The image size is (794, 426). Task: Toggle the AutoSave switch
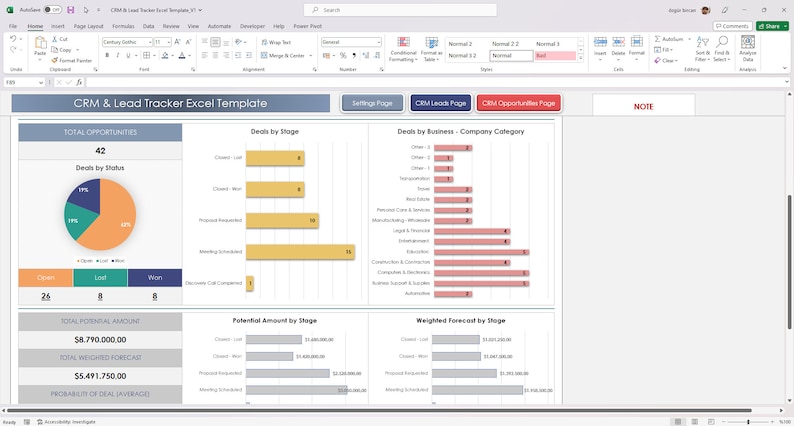[x=52, y=10]
